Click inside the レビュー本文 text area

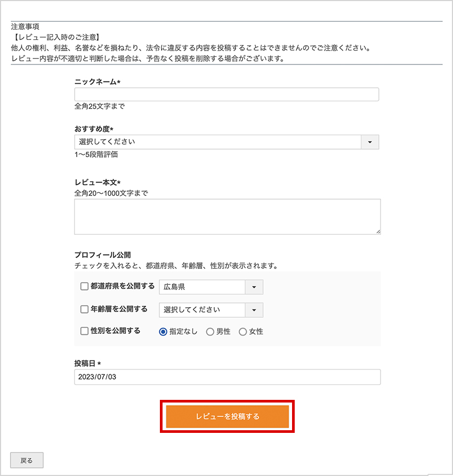tap(227, 216)
